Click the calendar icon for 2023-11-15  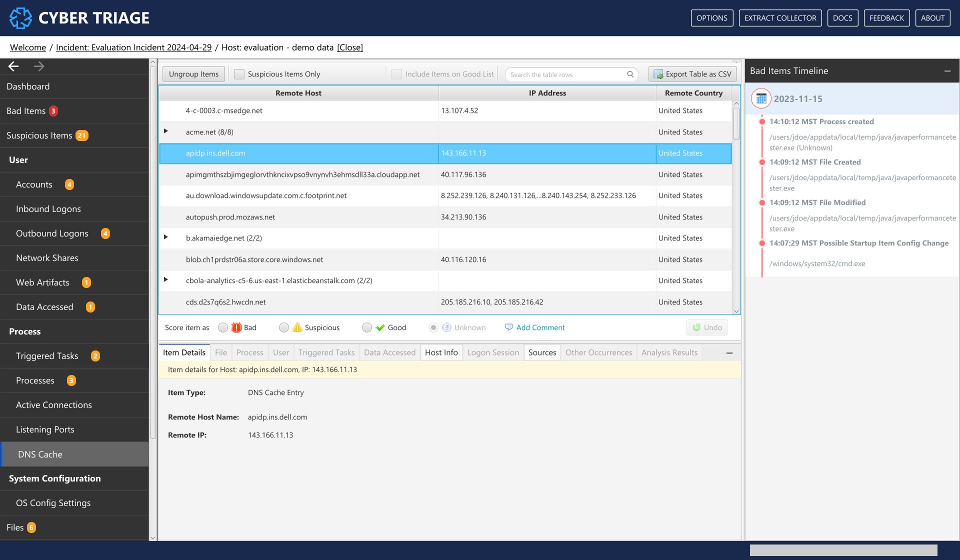point(761,98)
